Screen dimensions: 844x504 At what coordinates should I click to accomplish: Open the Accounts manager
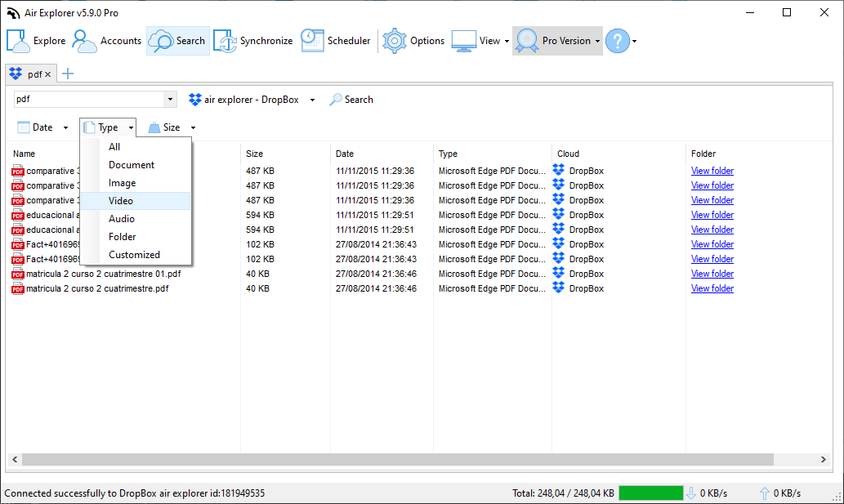pyautogui.click(x=107, y=39)
